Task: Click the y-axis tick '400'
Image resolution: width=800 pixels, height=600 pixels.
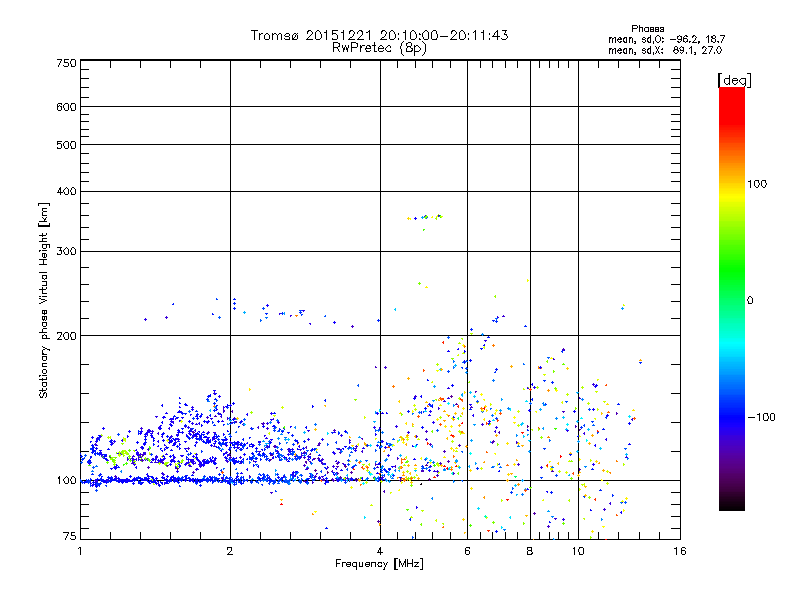Action: [67, 191]
